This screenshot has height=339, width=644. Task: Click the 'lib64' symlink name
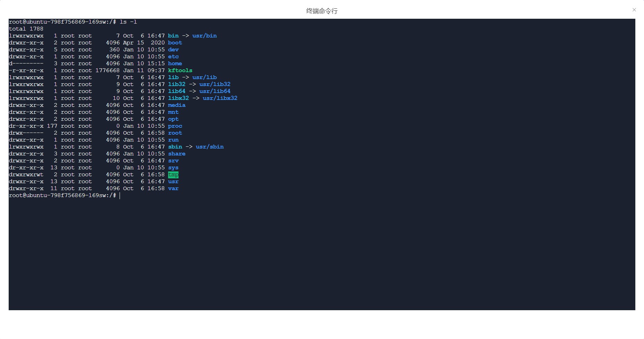point(177,91)
